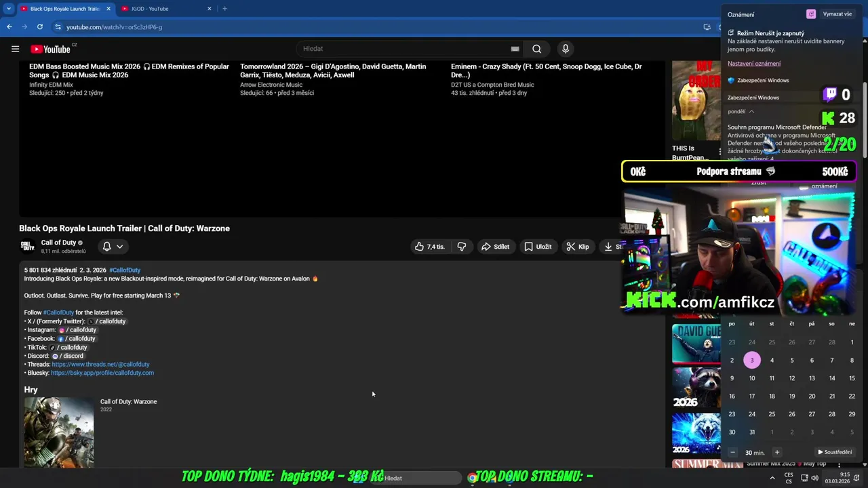Dislike the video with thumbs down

click(462, 247)
